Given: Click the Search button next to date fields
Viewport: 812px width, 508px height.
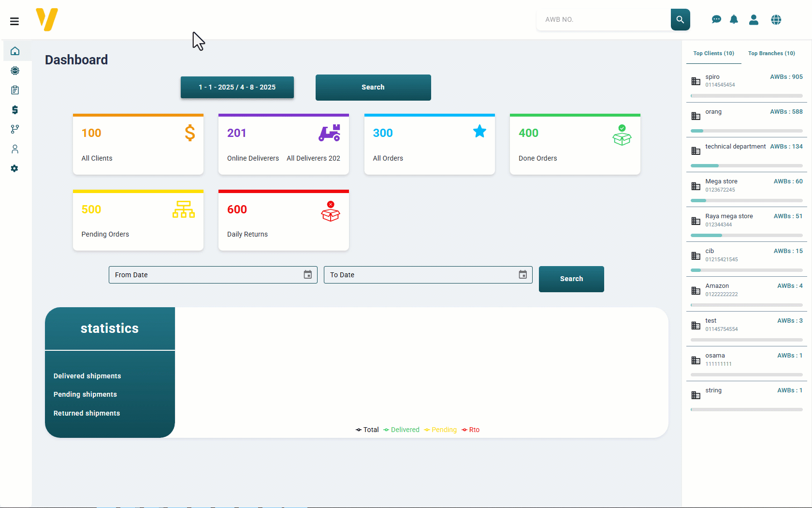Looking at the screenshot, I should coord(571,279).
